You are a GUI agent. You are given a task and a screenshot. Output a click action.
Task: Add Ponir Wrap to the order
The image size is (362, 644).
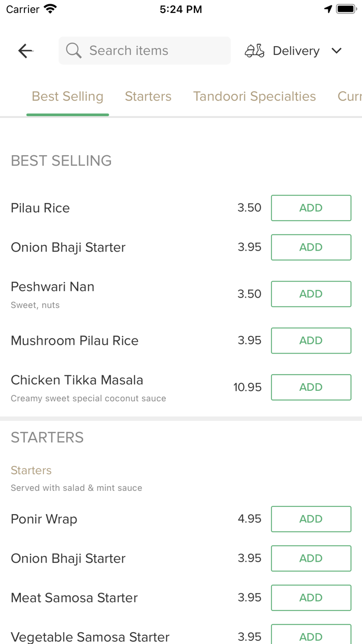tap(311, 519)
